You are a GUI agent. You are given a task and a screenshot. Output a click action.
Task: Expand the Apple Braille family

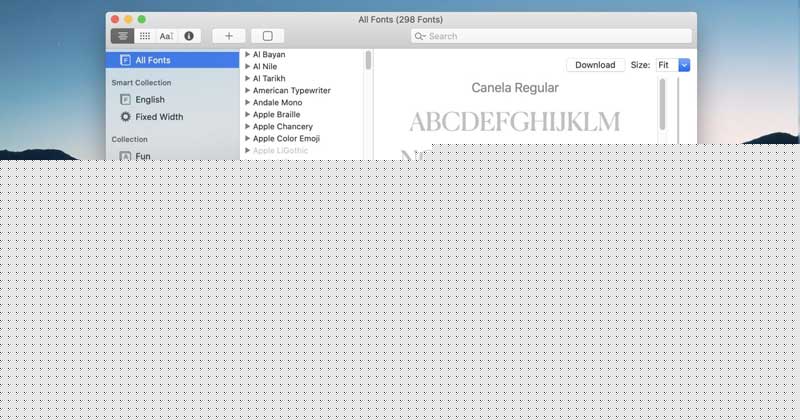click(x=247, y=114)
